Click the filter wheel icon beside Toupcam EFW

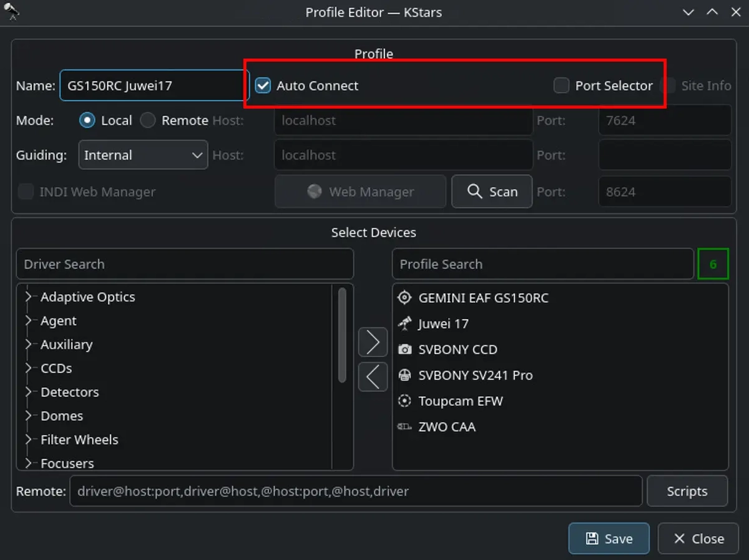coord(404,401)
